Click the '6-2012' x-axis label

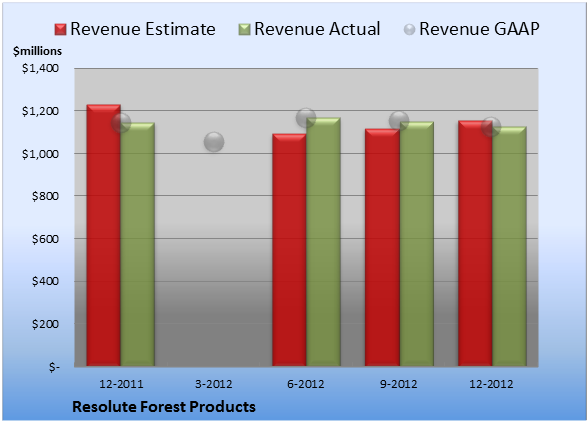[x=306, y=384]
